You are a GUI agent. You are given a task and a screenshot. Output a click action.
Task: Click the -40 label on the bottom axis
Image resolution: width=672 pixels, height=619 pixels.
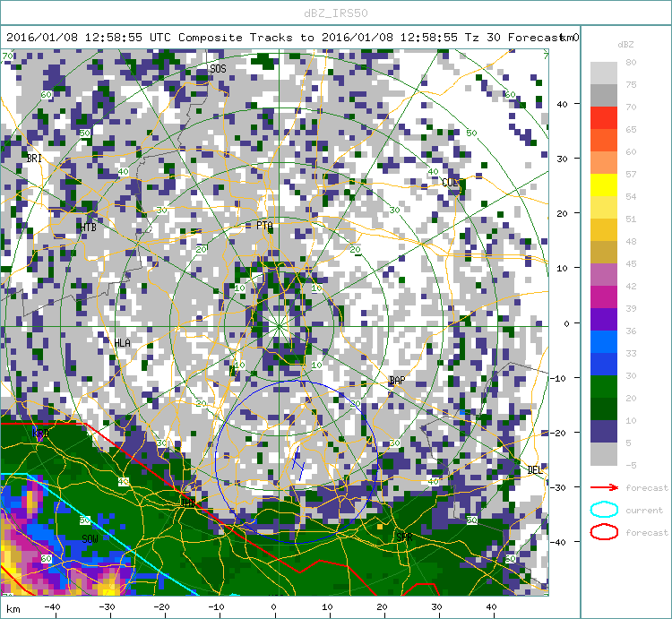[52, 606]
